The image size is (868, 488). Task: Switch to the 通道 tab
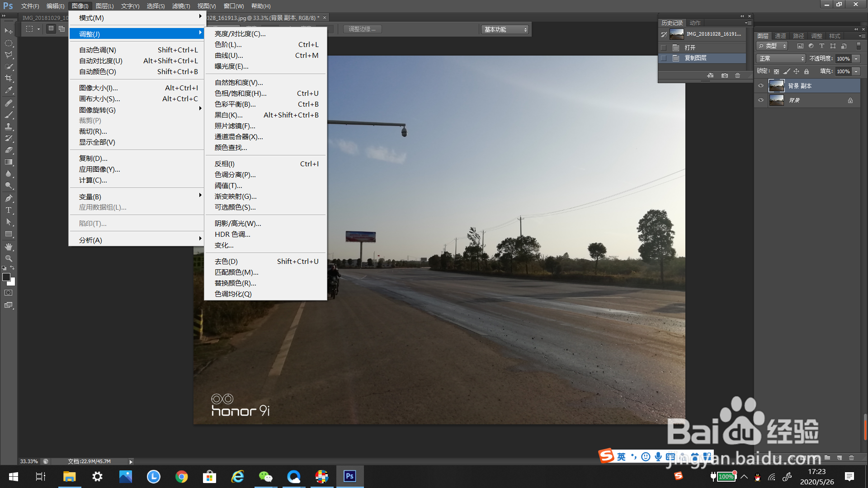pos(780,36)
